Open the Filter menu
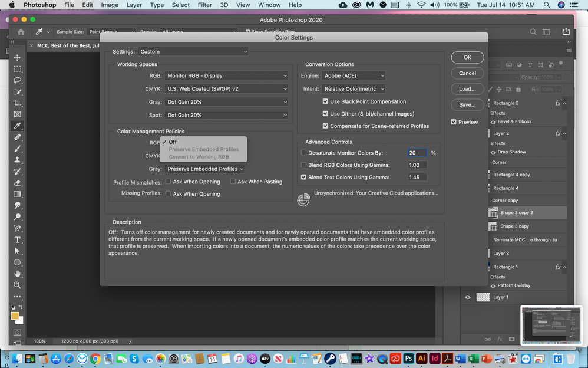 click(x=205, y=5)
